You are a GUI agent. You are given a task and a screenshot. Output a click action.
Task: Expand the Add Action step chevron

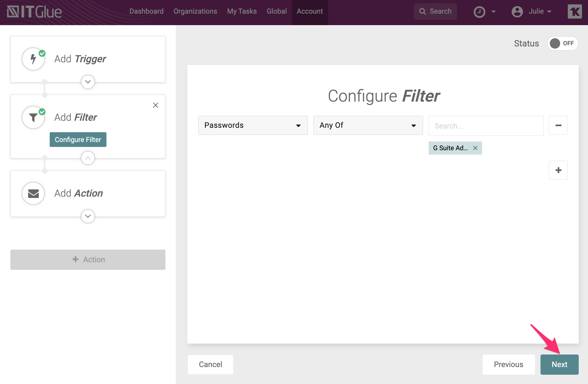pos(88,216)
